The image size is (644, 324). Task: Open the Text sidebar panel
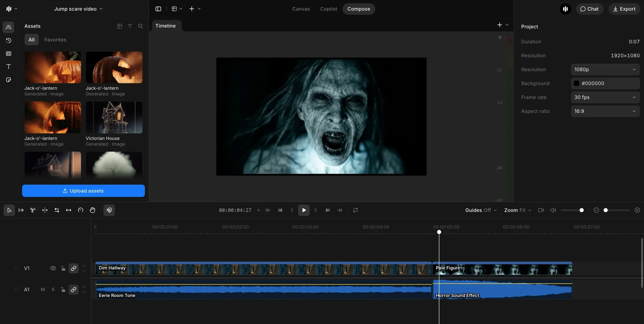tap(8, 67)
